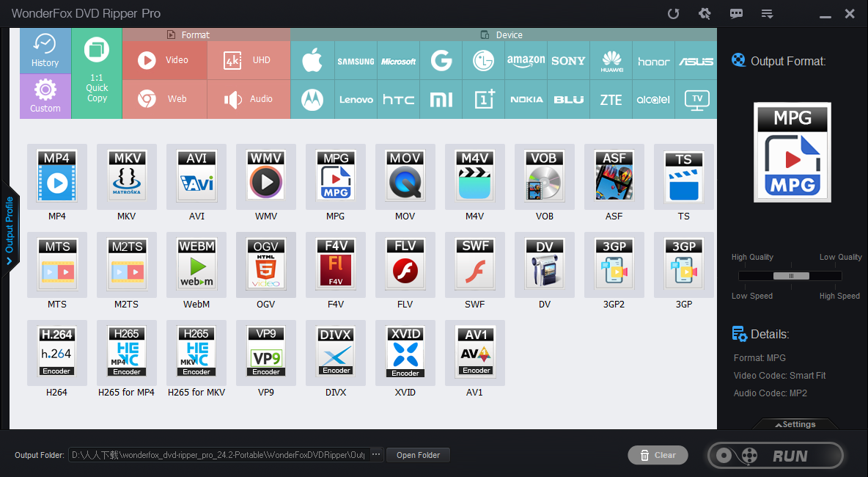Viewport: 868px width, 477px height.
Task: Open the output folder browse dropdown
Action: [x=375, y=454]
